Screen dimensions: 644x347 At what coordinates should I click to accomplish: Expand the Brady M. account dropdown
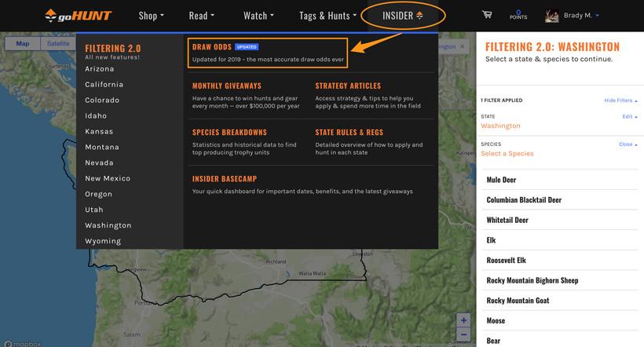point(597,16)
